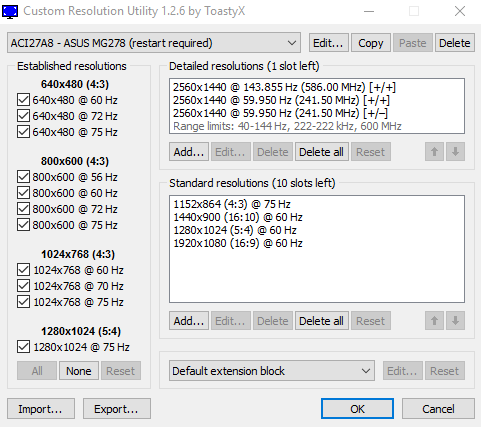Edit the extension block

(x=402, y=371)
